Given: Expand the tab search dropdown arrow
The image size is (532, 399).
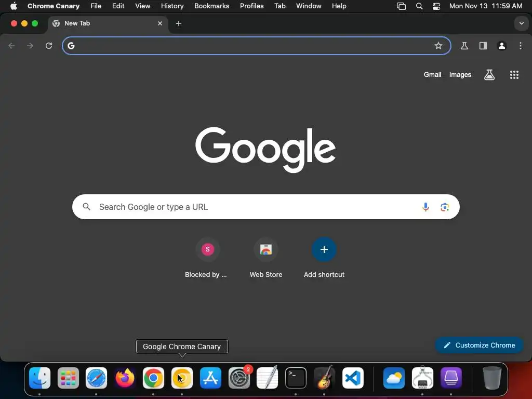Looking at the screenshot, I should pyautogui.click(x=522, y=23).
